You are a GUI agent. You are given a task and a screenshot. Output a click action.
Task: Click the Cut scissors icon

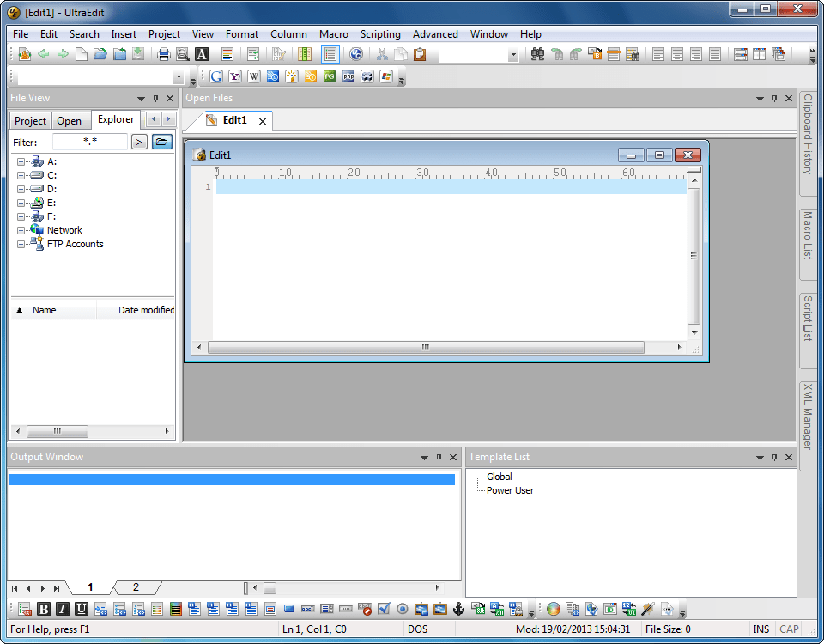tap(382, 53)
